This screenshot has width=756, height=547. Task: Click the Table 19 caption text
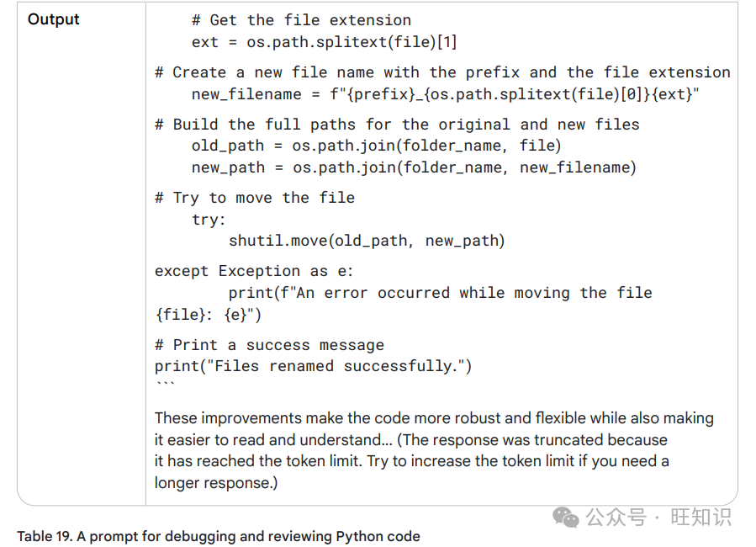click(x=219, y=536)
